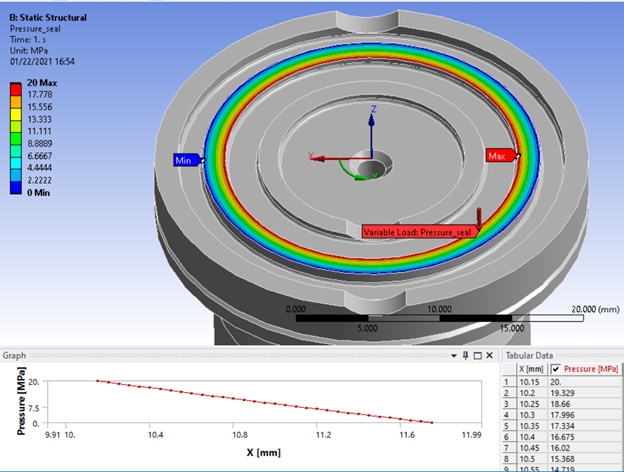Click the orange 17.778 legend color band
Image resolution: width=624 pixels, height=472 pixels.
(16, 102)
